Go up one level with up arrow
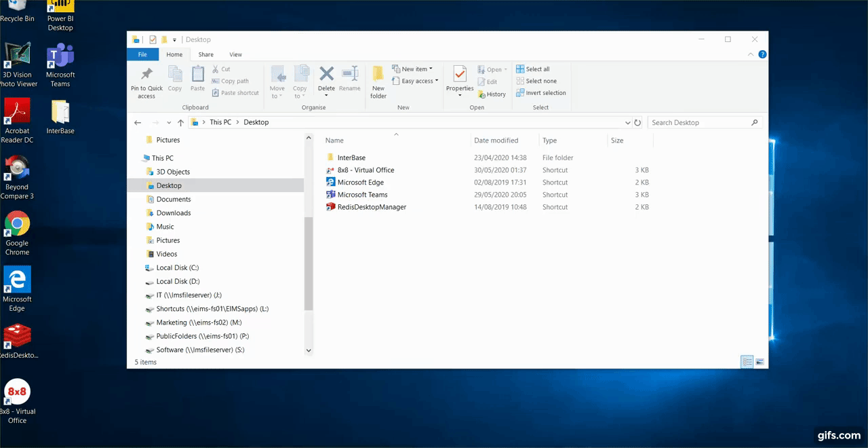Screen dimensions: 868x448 180,123
